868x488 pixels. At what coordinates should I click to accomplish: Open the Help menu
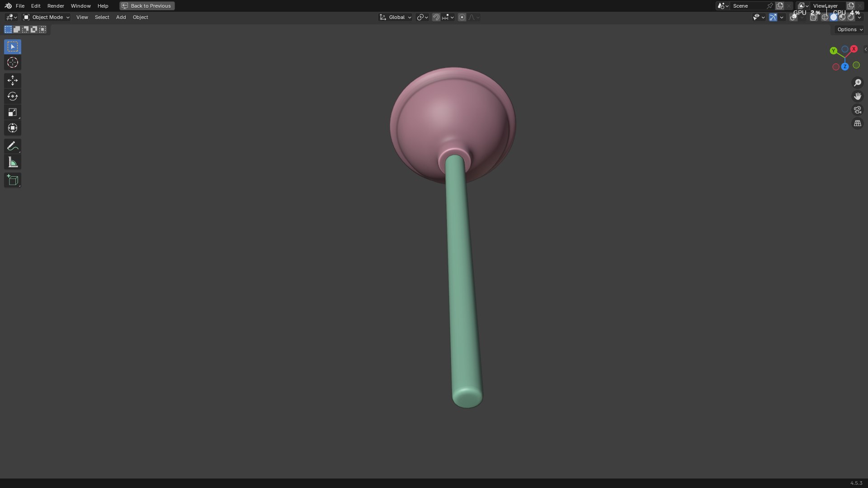tap(103, 6)
